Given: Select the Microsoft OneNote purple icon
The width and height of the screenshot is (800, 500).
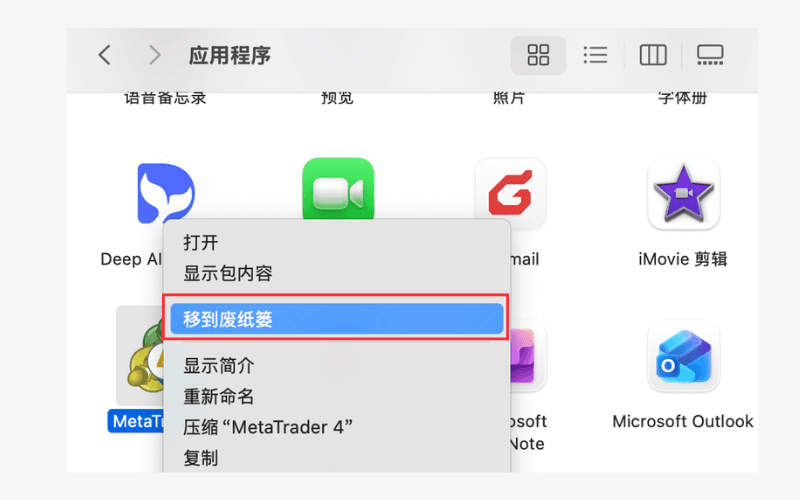Looking at the screenshot, I should [x=528, y=356].
